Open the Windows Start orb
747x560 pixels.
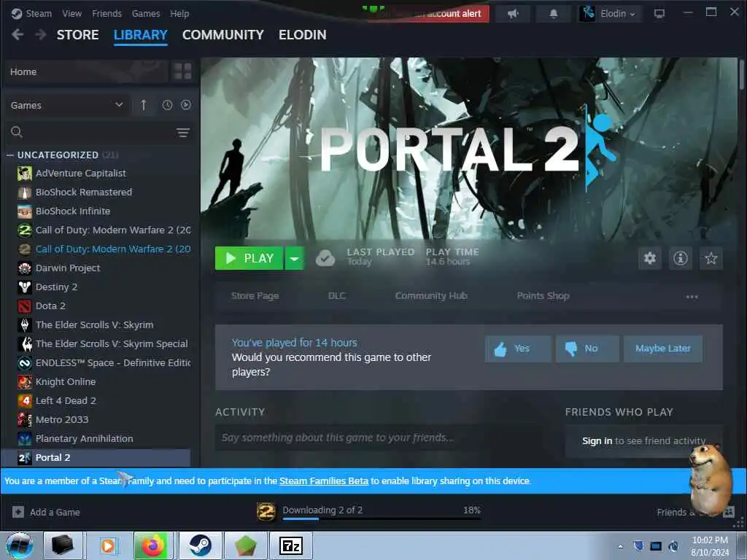[x=20, y=545]
